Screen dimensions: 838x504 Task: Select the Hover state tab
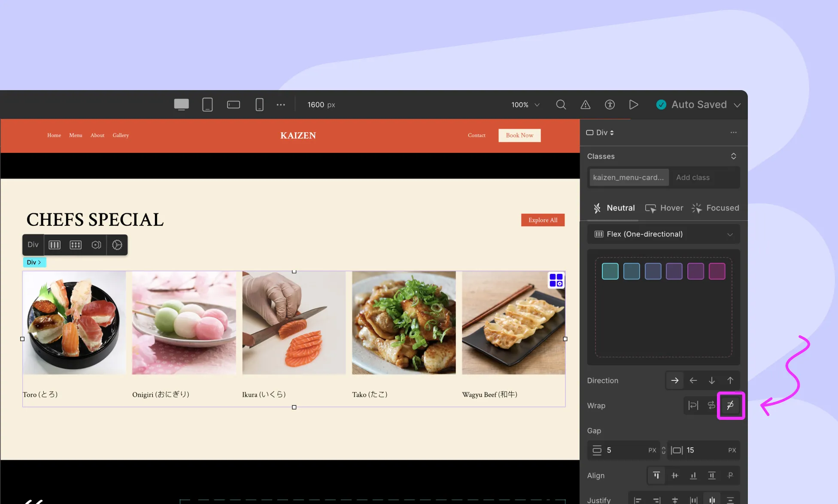664,208
